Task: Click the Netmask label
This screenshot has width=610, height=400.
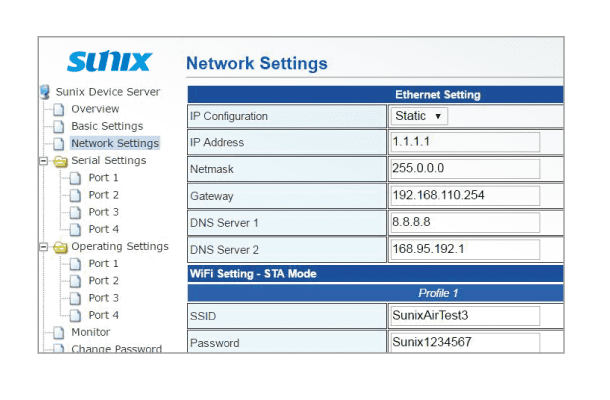Action: tap(212, 169)
